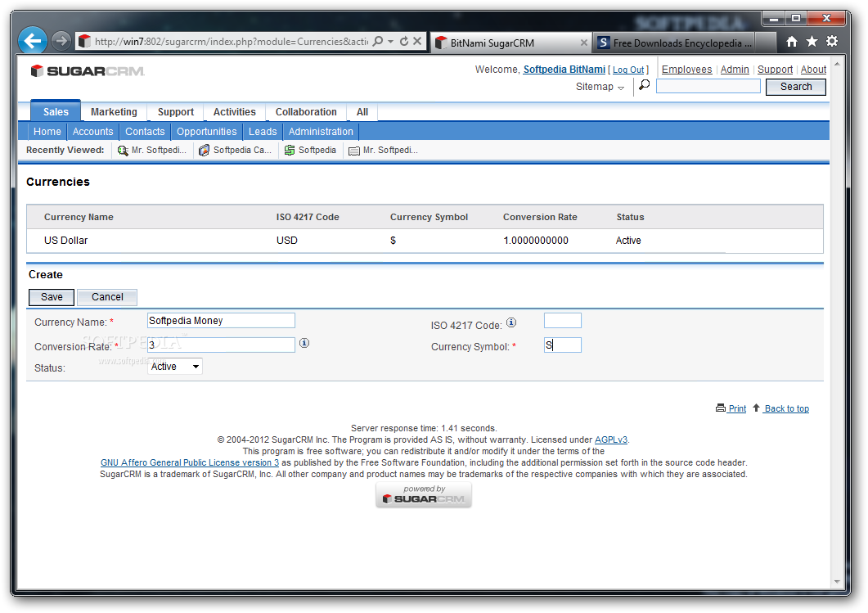Select the Sales tab
The height and width of the screenshot is (613, 868).
[56, 111]
